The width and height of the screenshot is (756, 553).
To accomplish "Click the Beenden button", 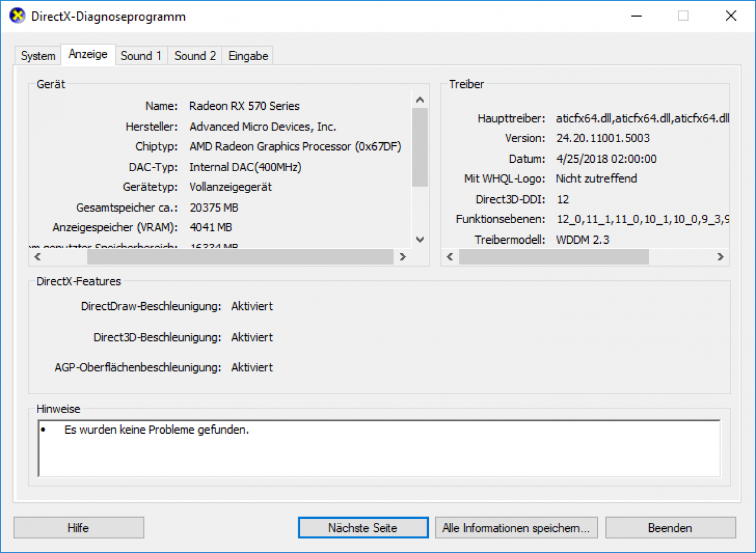I will click(670, 528).
